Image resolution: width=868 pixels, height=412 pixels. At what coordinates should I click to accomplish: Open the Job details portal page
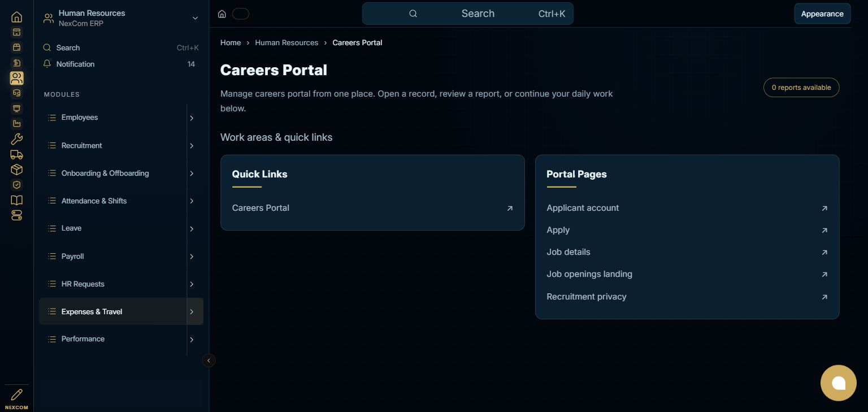687,252
